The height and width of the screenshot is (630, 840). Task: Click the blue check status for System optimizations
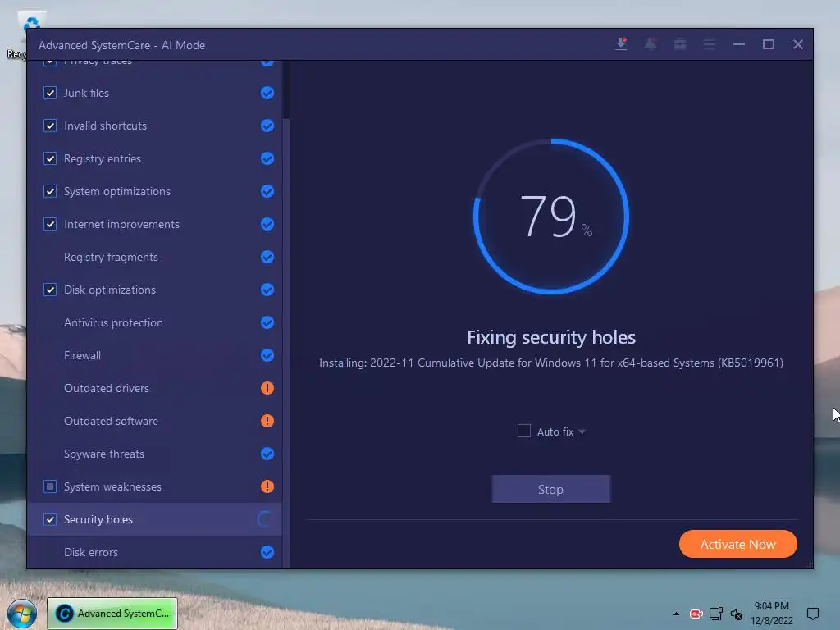point(267,191)
